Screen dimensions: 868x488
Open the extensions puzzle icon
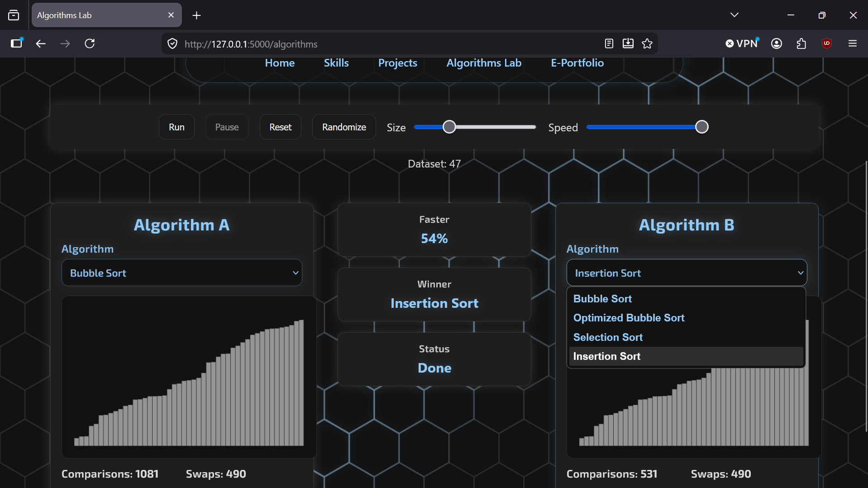[801, 43]
